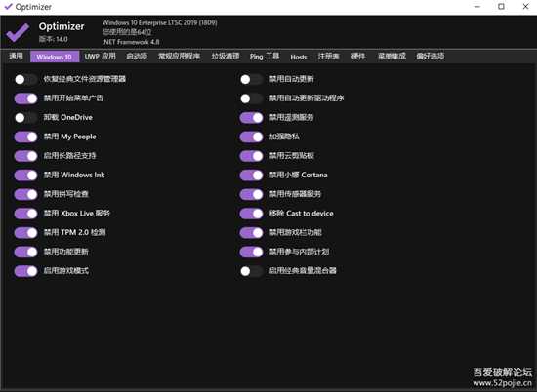The height and width of the screenshot is (392, 537).
Task: Go to the 偏好选项 tab
Action: point(431,57)
